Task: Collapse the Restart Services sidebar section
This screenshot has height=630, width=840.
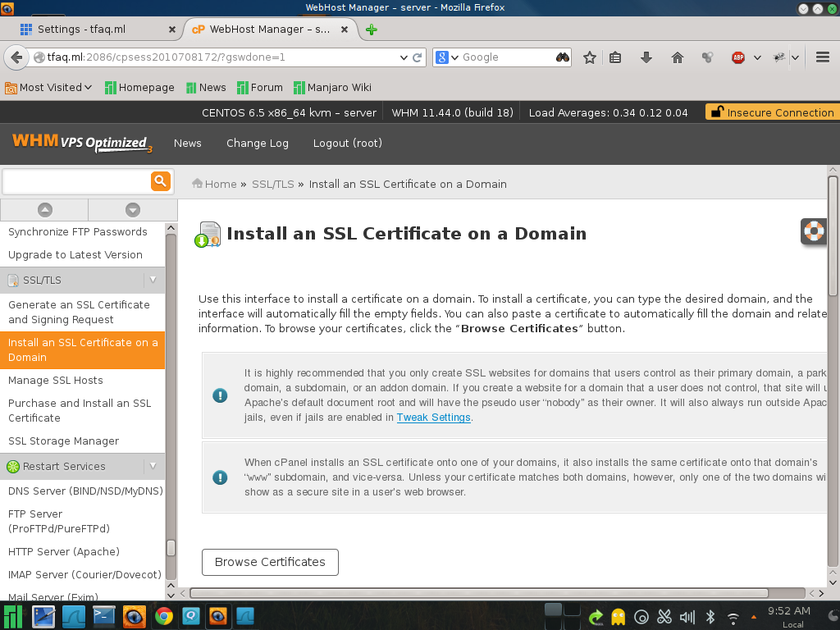Action: (x=152, y=466)
